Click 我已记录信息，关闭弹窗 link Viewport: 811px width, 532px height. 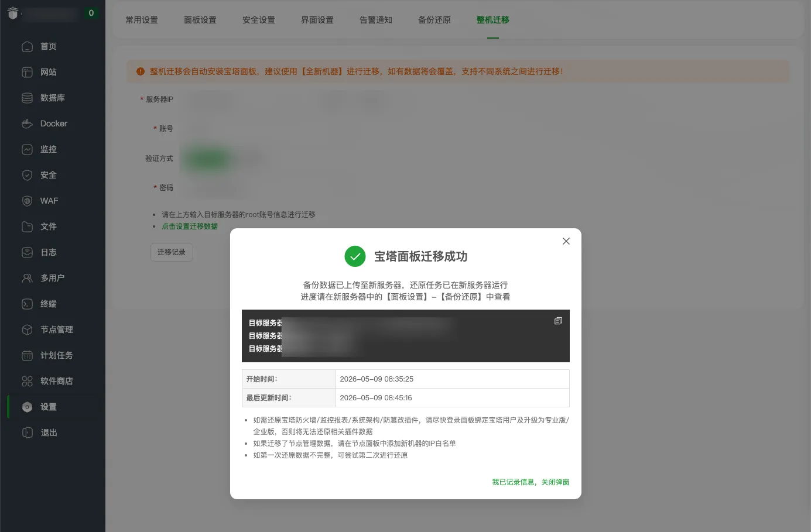coord(531,482)
